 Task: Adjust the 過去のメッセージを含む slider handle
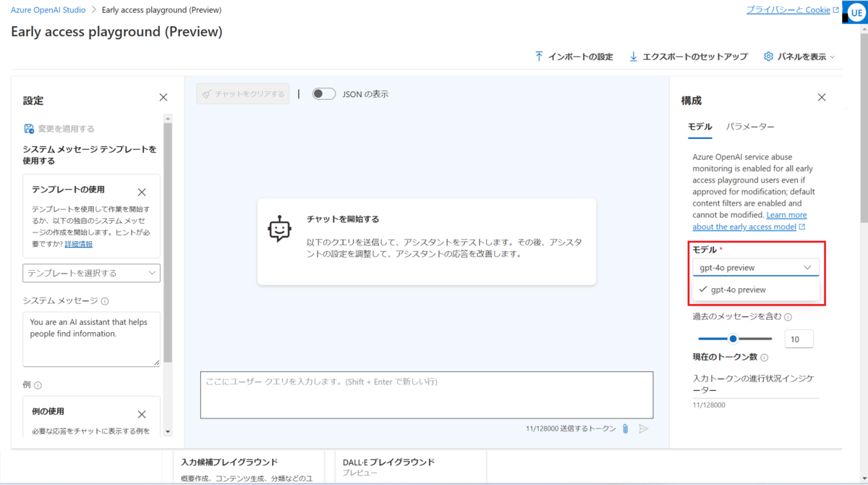coord(733,339)
